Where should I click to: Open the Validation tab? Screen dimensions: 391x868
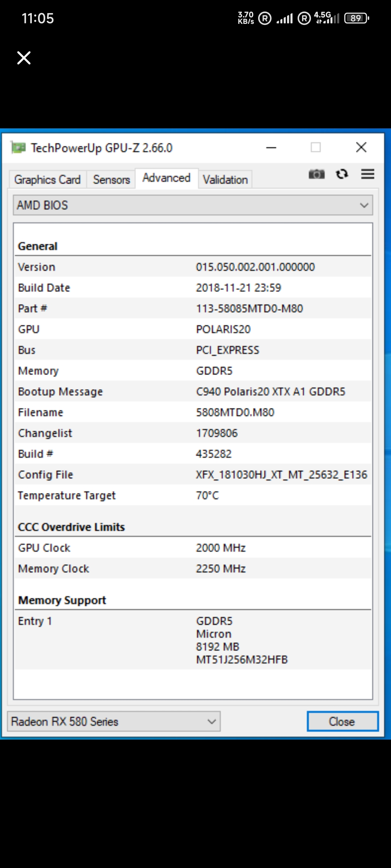(225, 180)
